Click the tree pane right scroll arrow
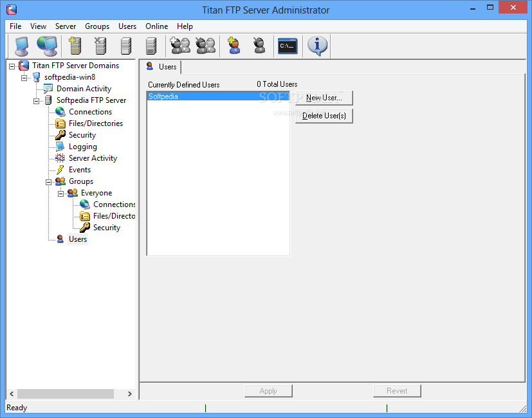This screenshot has width=532, height=418. click(x=129, y=394)
